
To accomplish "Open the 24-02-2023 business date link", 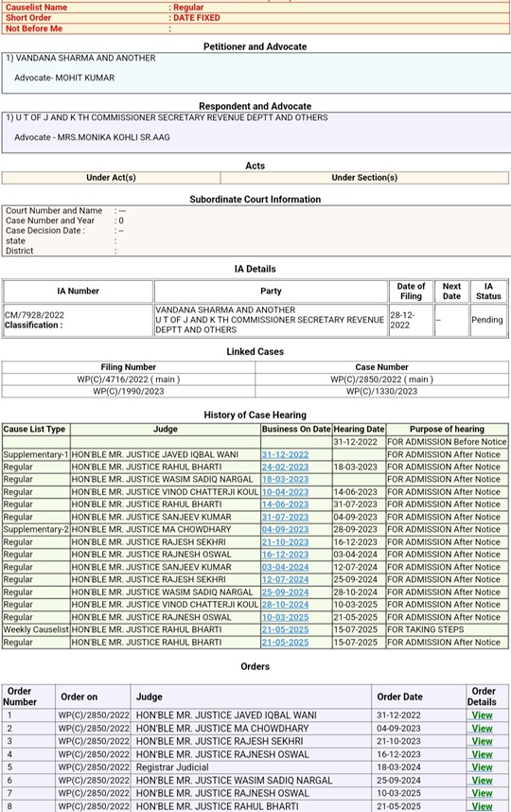I will [285, 468].
